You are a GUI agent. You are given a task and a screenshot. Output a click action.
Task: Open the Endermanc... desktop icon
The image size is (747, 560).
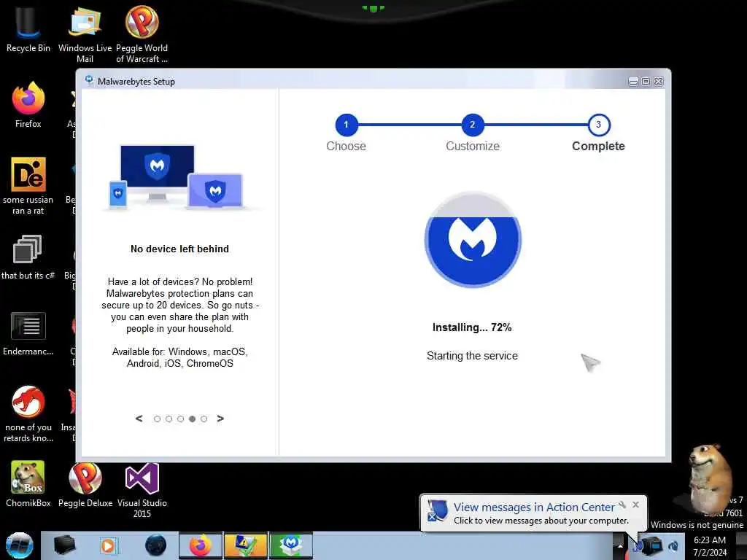28,333
